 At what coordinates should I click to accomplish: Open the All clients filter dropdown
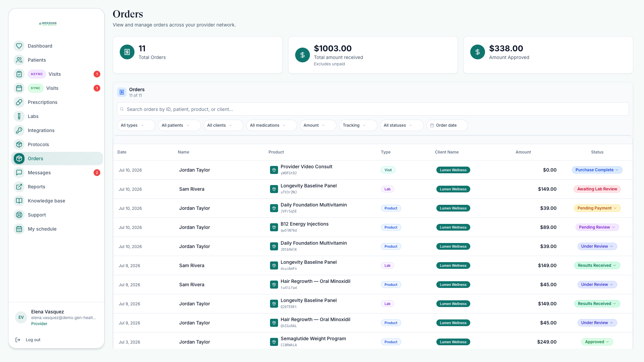point(223,125)
